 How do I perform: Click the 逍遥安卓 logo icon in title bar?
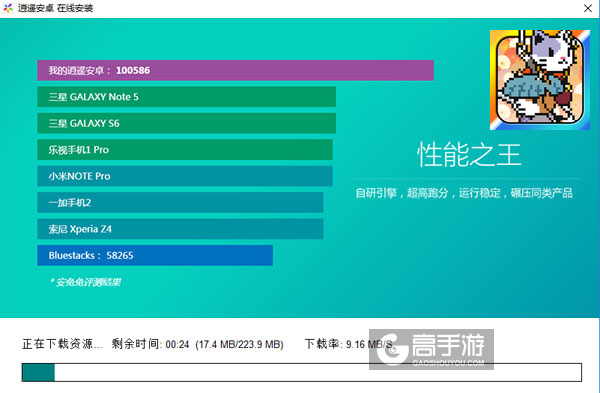[x=8, y=8]
